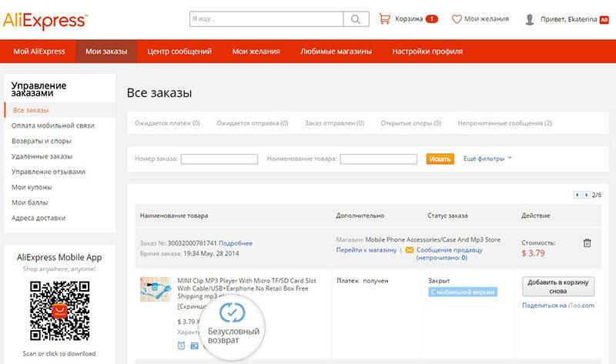This screenshot has height=364, width=616.
Task: Click order time '19:34 May. 28 2014'
Action: point(211,254)
